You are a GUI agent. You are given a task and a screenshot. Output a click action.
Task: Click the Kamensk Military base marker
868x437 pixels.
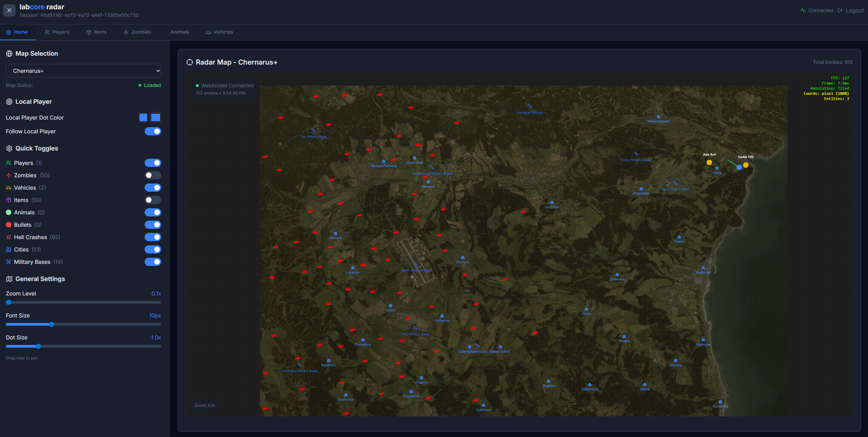pyautogui.click(x=530, y=107)
